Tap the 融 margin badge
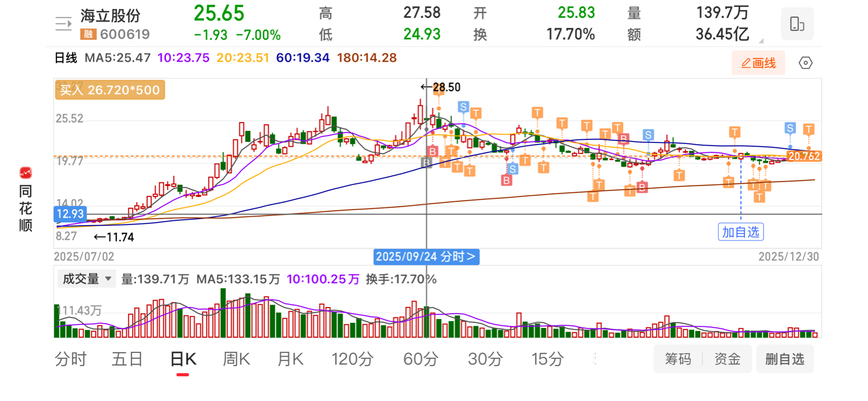Viewport: 868px width, 401px height. (x=88, y=34)
